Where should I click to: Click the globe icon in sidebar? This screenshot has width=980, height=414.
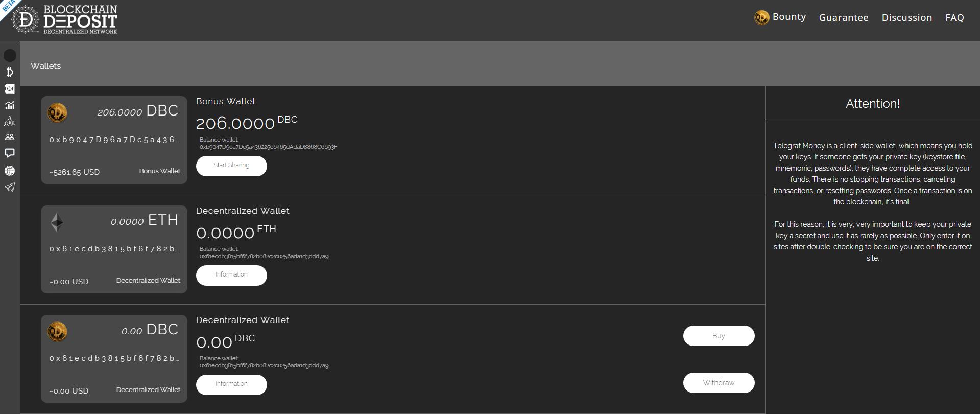(10, 171)
